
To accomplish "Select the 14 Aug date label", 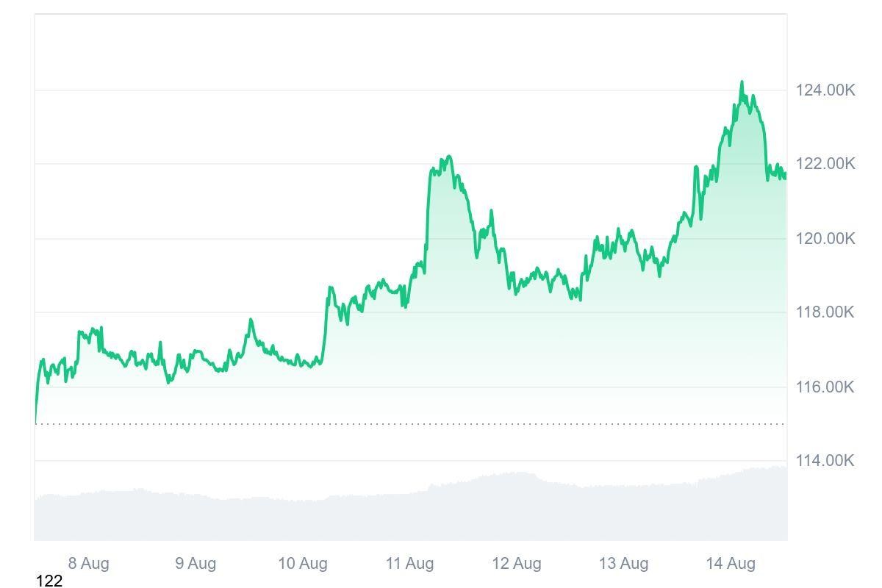I will pos(730,564).
